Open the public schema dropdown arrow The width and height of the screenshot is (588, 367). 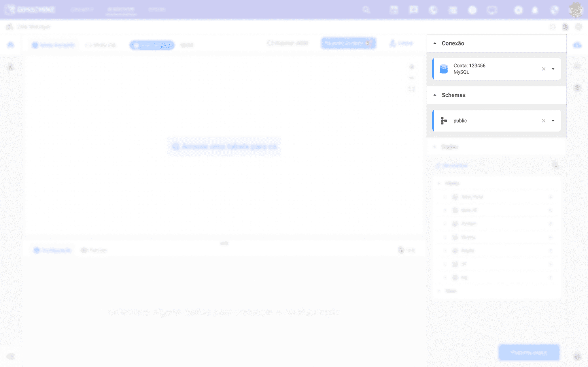click(x=553, y=121)
